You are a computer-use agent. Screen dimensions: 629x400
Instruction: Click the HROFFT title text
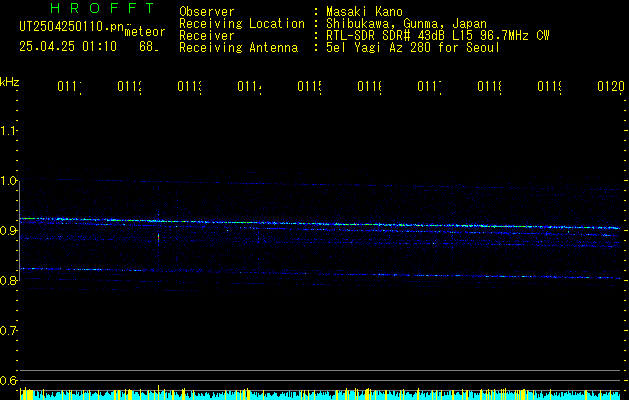(102, 8)
